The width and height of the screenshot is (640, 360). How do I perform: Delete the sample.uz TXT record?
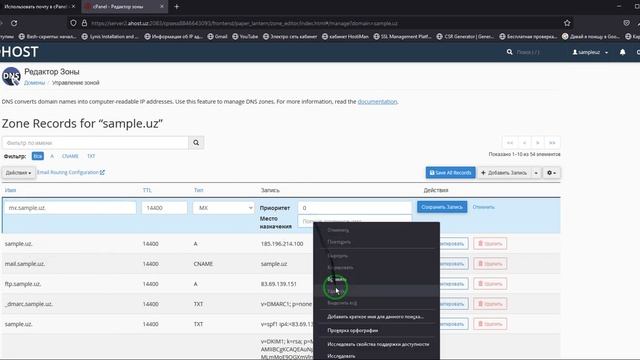click(x=490, y=324)
